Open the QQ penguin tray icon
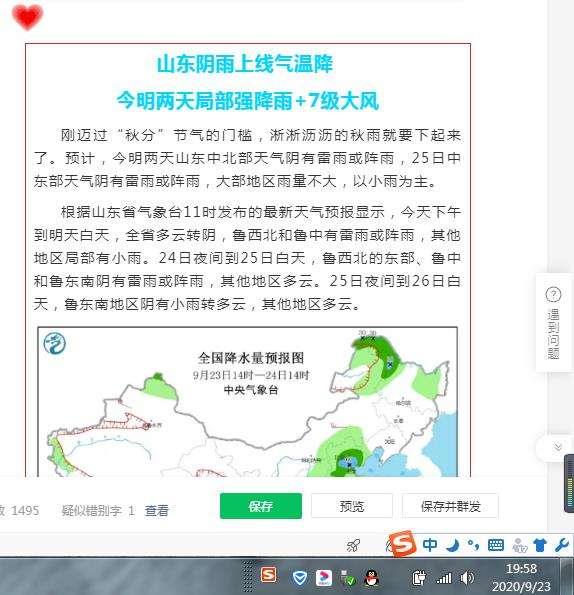This screenshot has width=574, height=595. (372, 578)
